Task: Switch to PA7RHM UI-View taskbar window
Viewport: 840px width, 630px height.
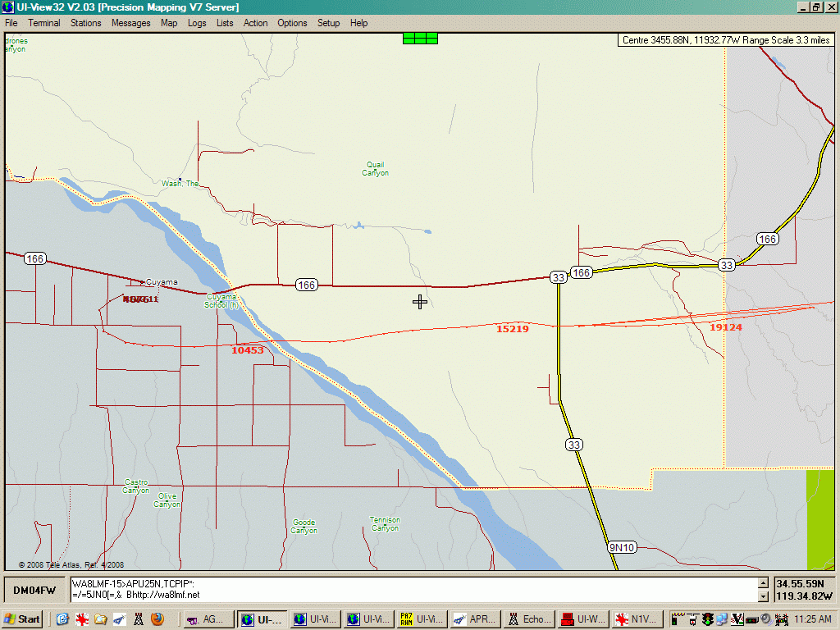Action: (x=421, y=619)
